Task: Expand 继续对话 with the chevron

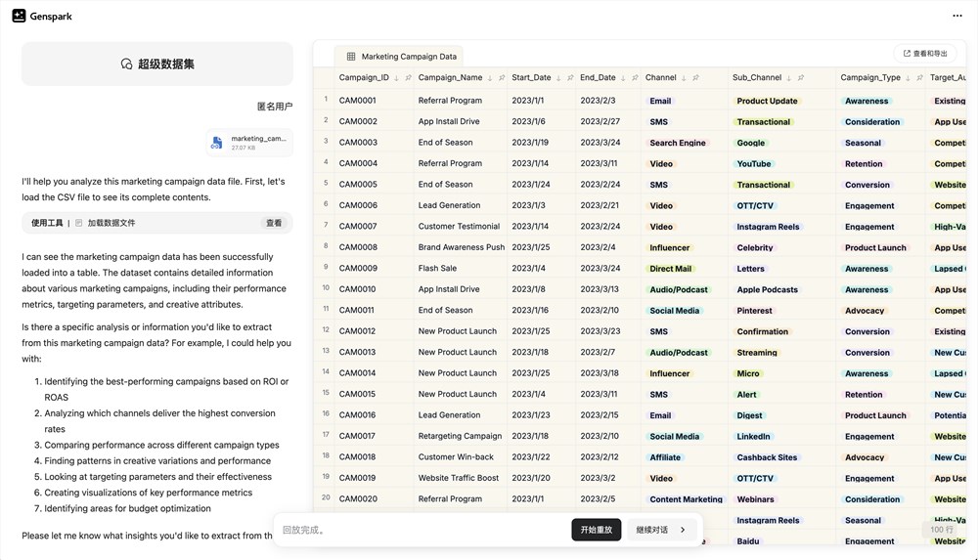Action: point(683,530)
